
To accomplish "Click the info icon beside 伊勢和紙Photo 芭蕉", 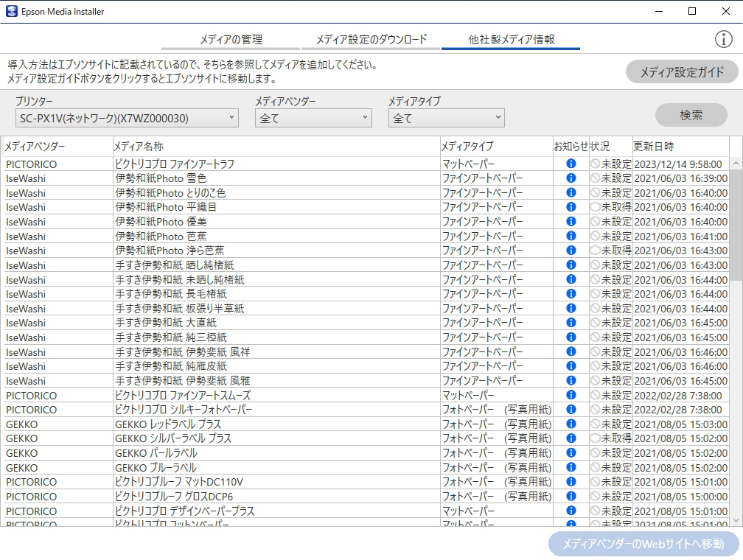I will [571, 237].
